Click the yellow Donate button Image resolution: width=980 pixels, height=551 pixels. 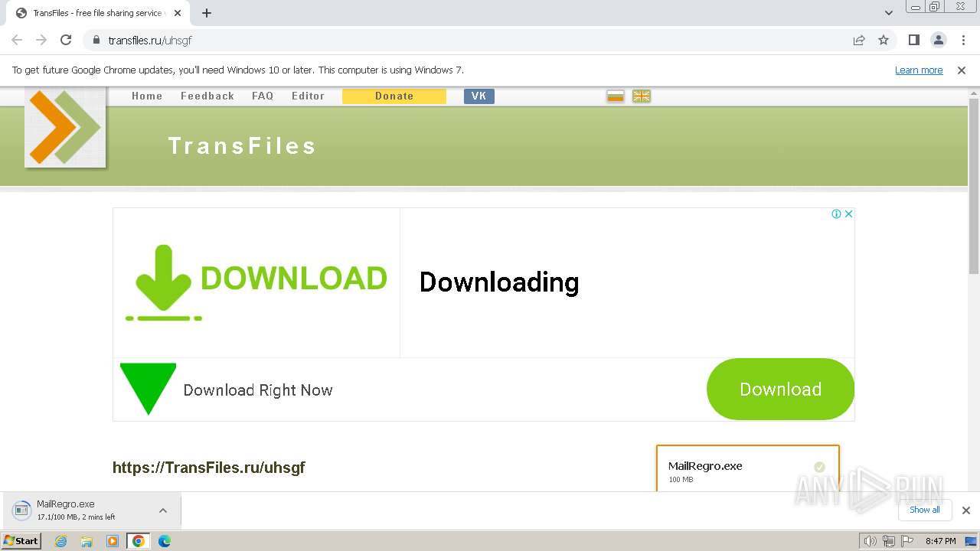click(x=394, y=96)
